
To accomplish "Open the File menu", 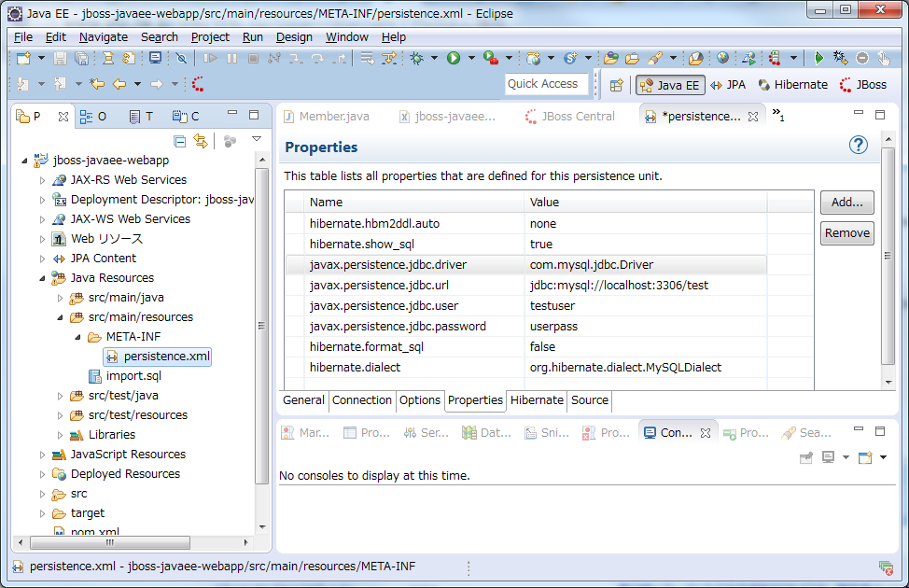I will [23, 37].
